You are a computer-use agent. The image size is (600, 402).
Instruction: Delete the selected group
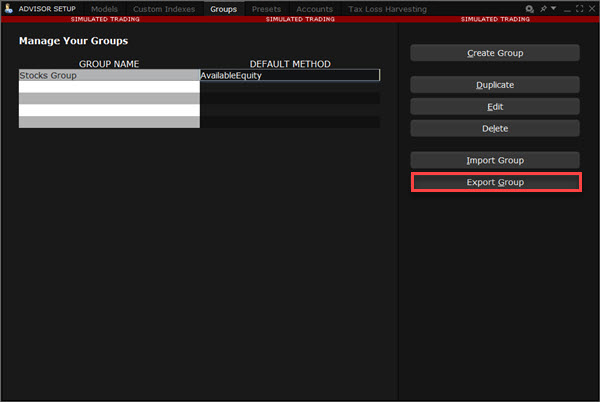pos(495,128)
